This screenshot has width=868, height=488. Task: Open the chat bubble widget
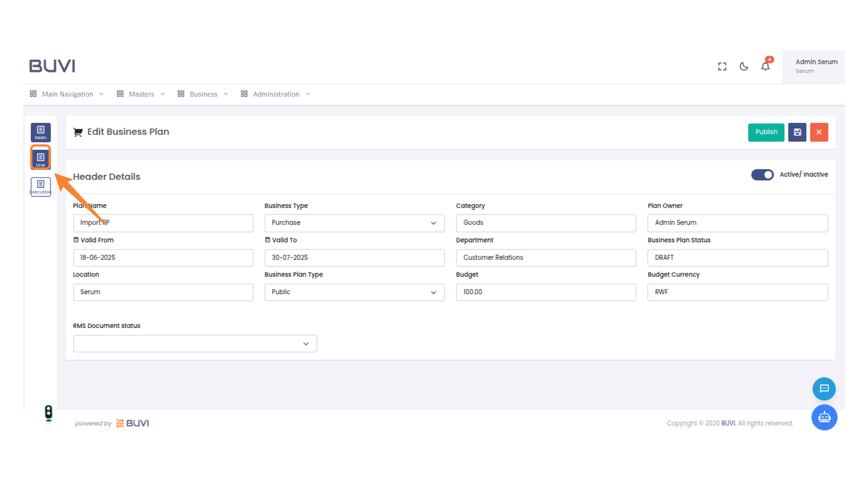pyautogui.click(x=824, y=389)
